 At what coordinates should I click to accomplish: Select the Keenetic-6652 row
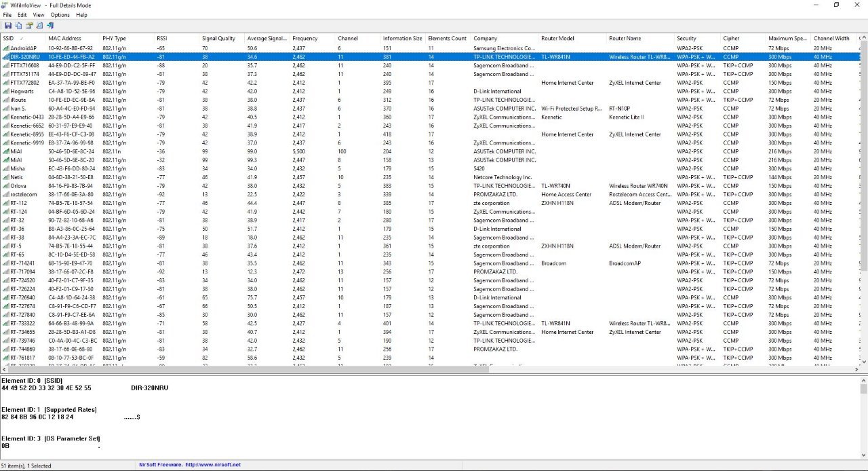[x=430, y=126]
